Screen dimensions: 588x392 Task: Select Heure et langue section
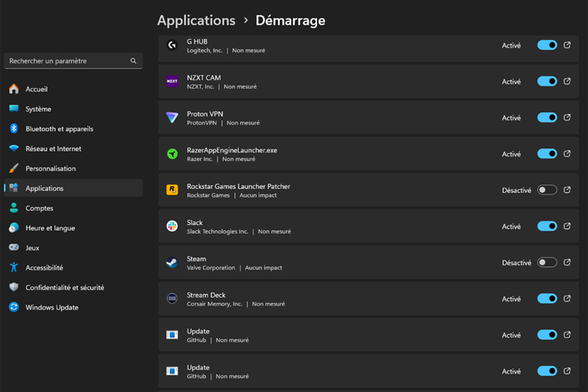point(73,228)
